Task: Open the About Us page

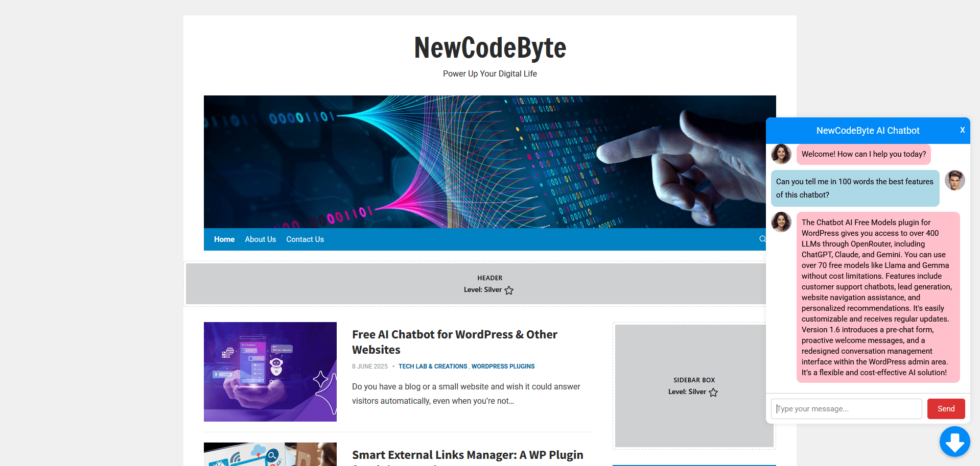Action: click(260, 239)
